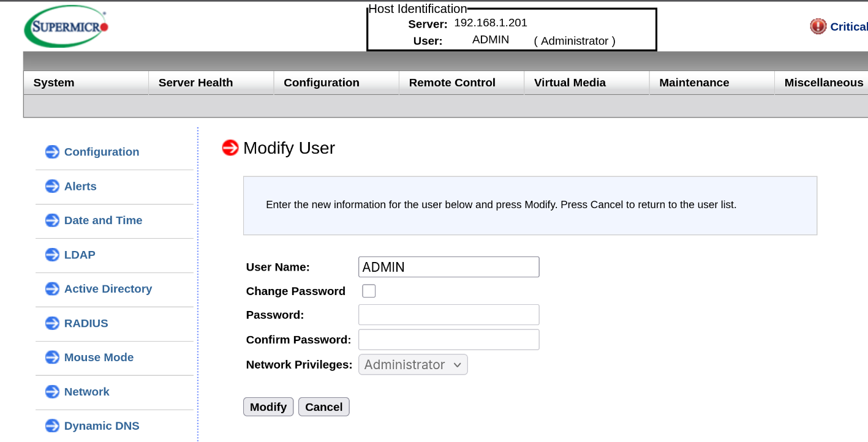Screen dimensions: 868x442
Task: Click into the User Name field
Action: pos(448,267)
